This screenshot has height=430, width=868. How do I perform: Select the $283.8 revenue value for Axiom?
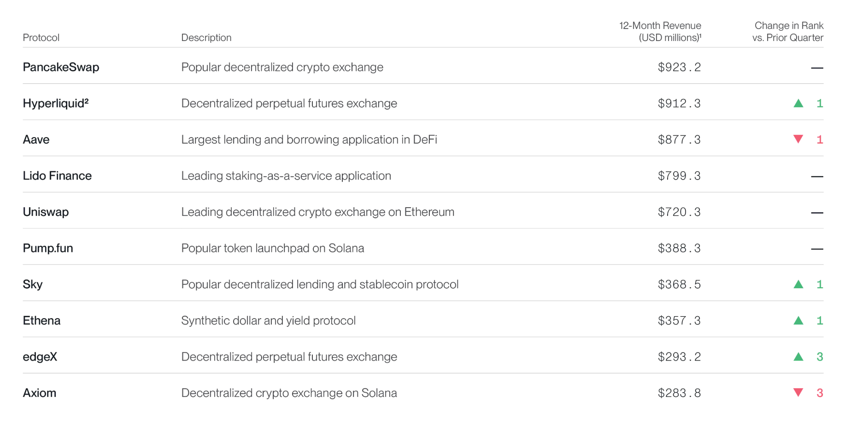coord(679,393)
